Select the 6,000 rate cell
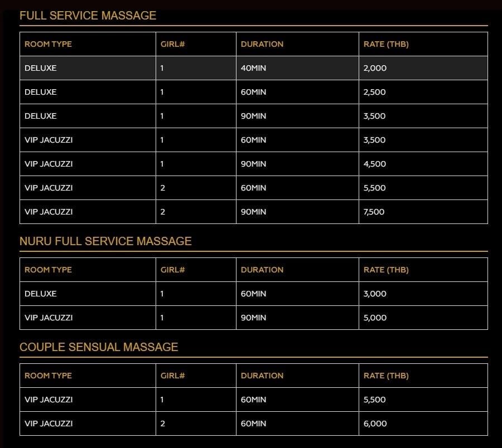 [375, 423]
